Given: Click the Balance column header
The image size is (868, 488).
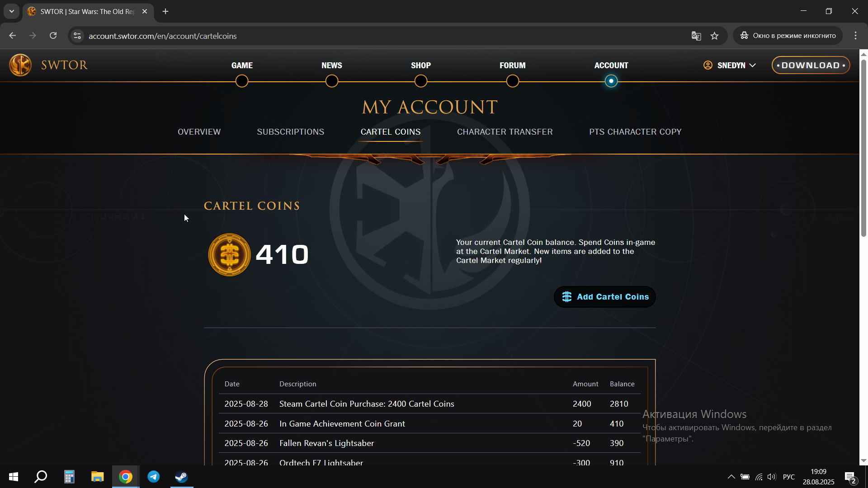Looking at the screenshot, I should (622, 384).
